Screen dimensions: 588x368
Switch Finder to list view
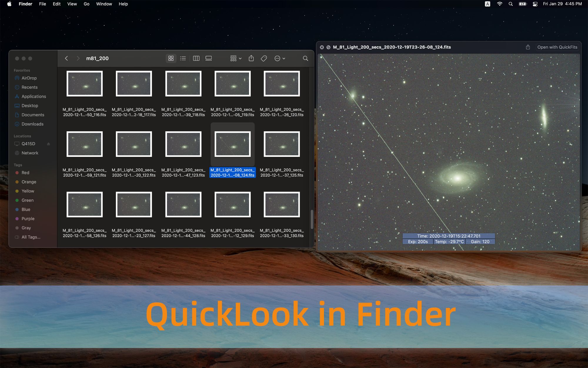[183, 58]
